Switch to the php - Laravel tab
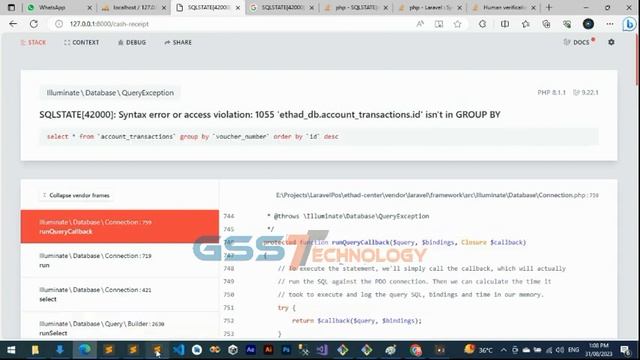 coord(431,7)
